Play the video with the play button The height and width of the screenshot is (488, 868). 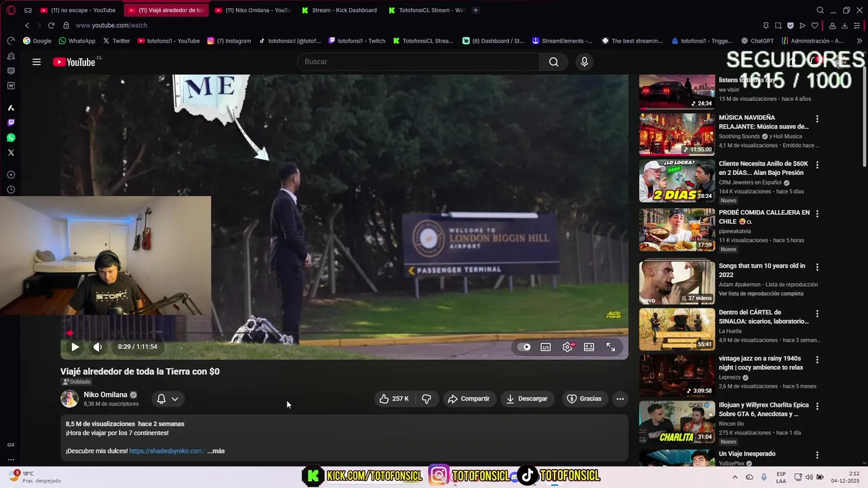pyautogui.click(x=75, y=347)
